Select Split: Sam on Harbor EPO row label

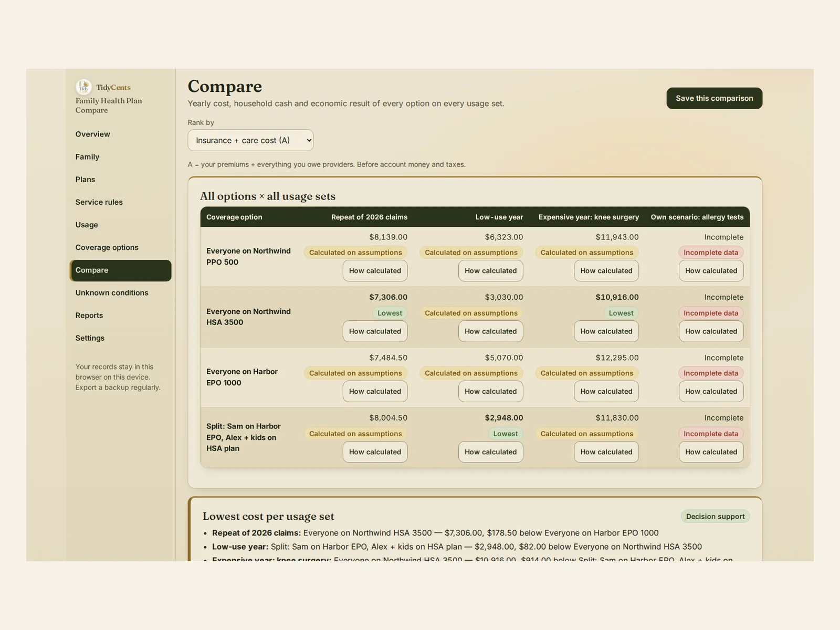[x=244, y=437]
